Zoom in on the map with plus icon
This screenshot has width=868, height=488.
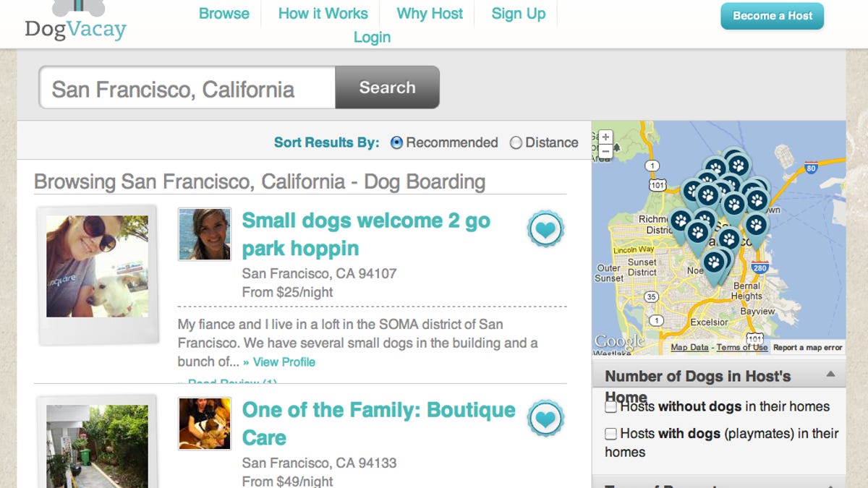605,135
